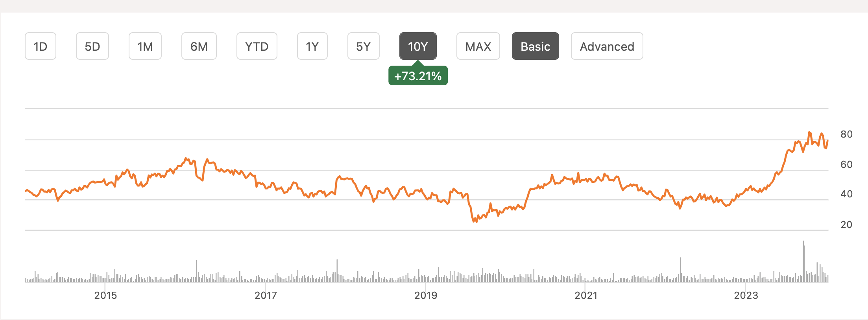Show year-to-date performance via YTD
This screenshot has width=868, height=320.
tap(257, 46)
